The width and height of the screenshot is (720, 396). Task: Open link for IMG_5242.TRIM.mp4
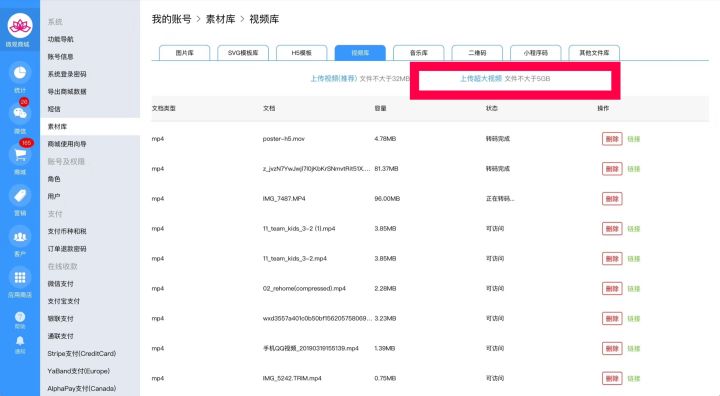click(634, 378)
